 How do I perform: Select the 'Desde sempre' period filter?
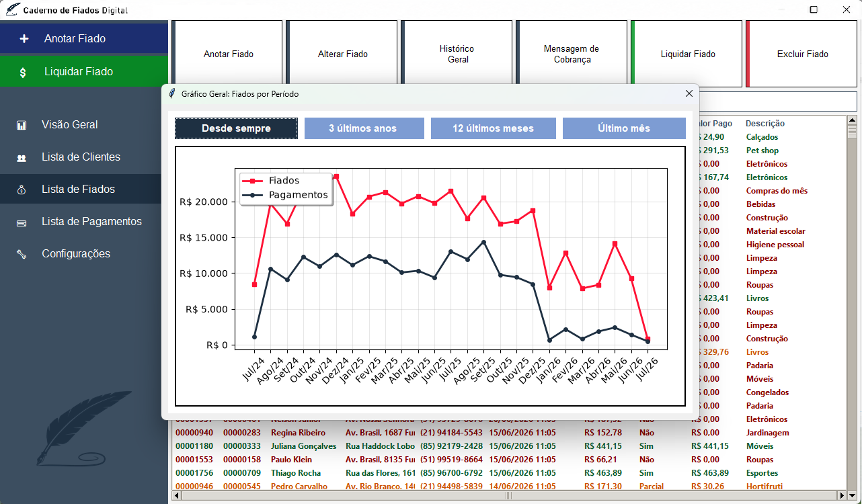click(x=236, y=128)
